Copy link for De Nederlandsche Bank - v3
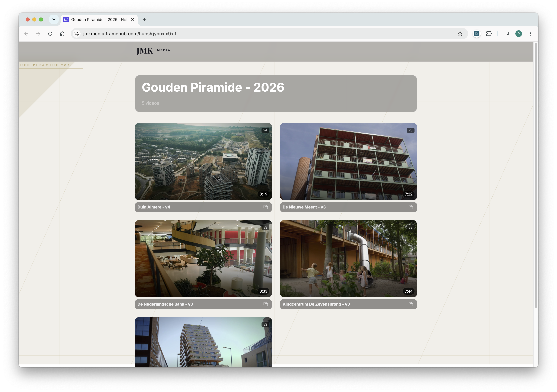 click(x=266, y=304)
